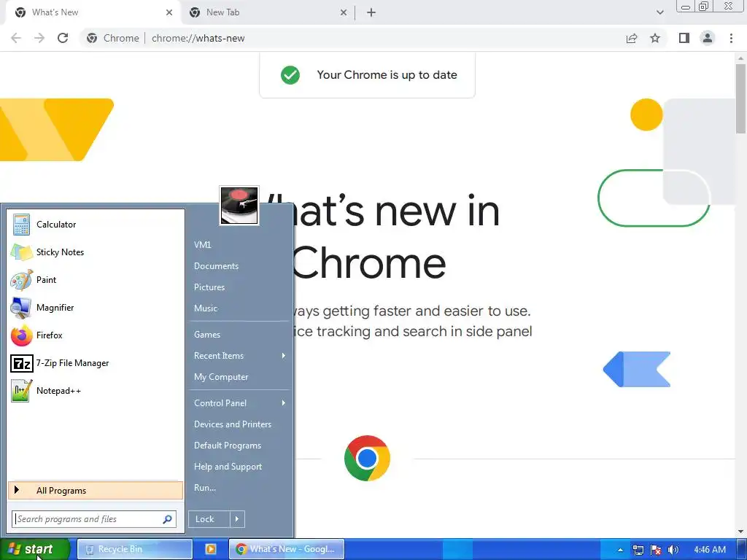The height and width of the screenshot is (560, 747).
Task: Launch Sticky Notes from Start menu
Action: 96,252
